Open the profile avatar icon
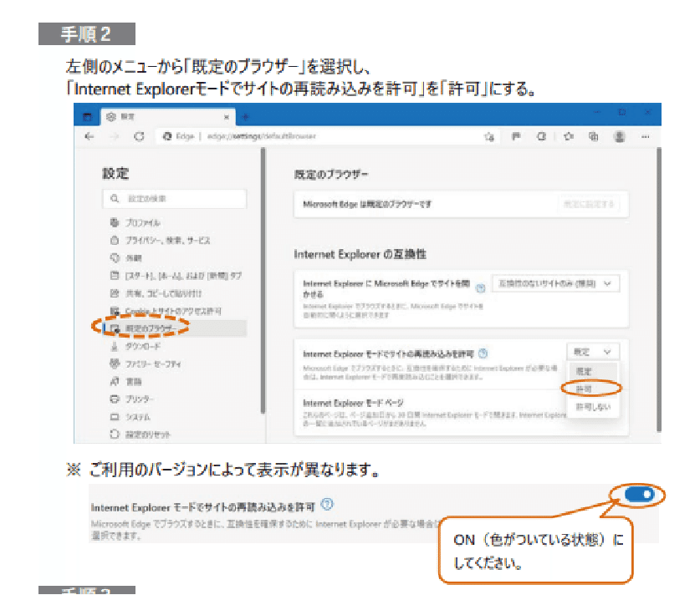 [x=620, y=136]
